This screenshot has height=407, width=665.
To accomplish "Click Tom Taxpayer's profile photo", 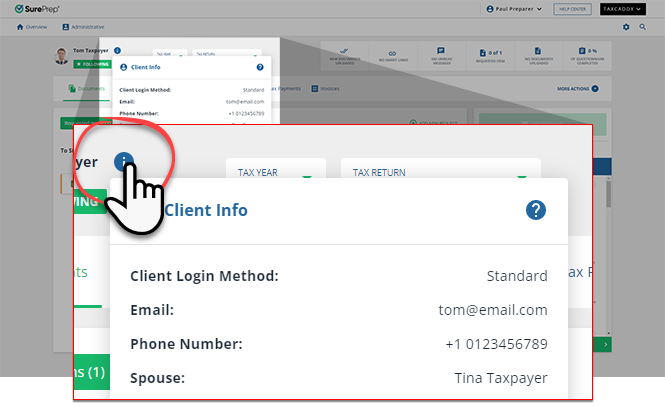I will tap(61, 56).
